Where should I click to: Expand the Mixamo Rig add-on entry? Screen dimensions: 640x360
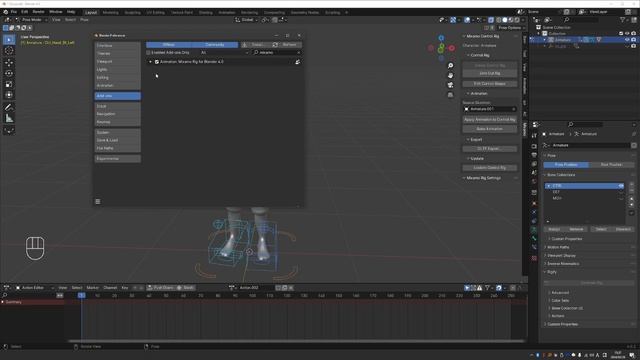(x=150, y=62)
